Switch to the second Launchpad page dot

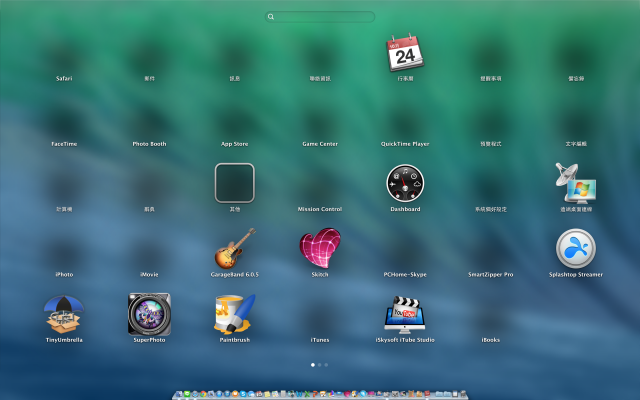[320, 365]
